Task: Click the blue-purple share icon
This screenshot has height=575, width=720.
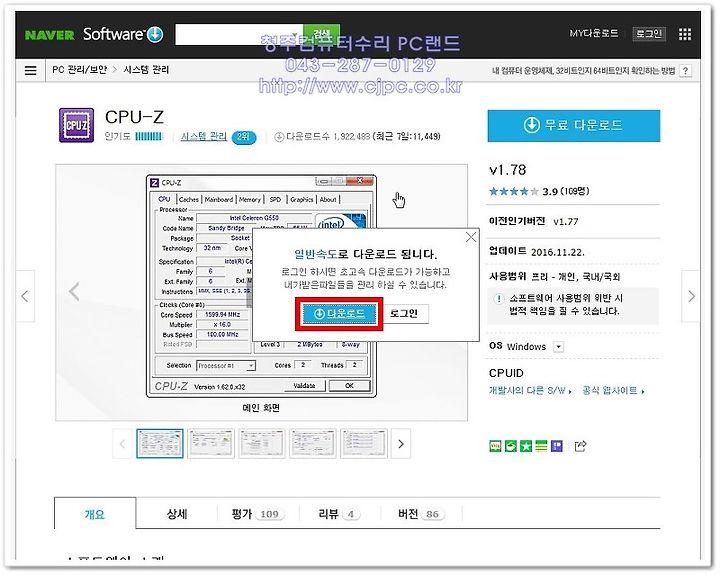Action: 557,446
